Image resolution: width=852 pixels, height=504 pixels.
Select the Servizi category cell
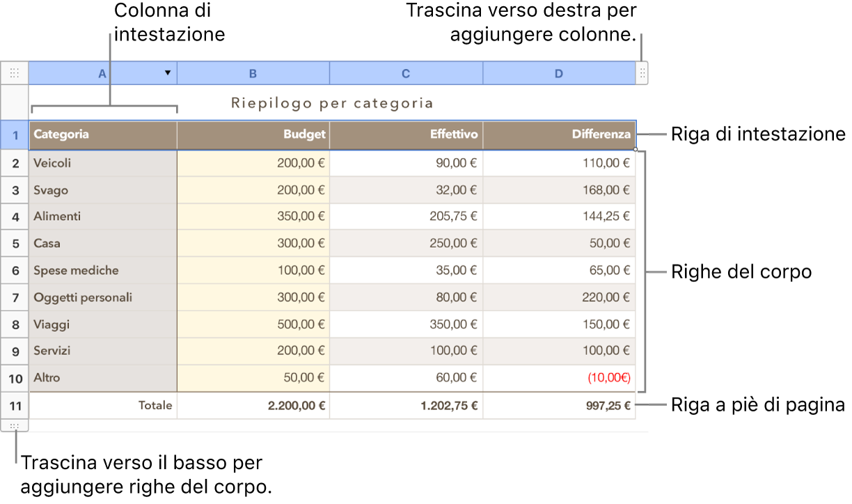[103, 352]
